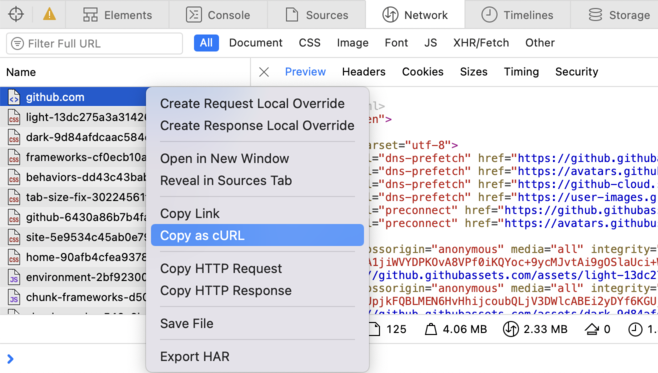Filter resources by CSS
This screenshot has width=658, height=373.
click(x=310, y=43)
